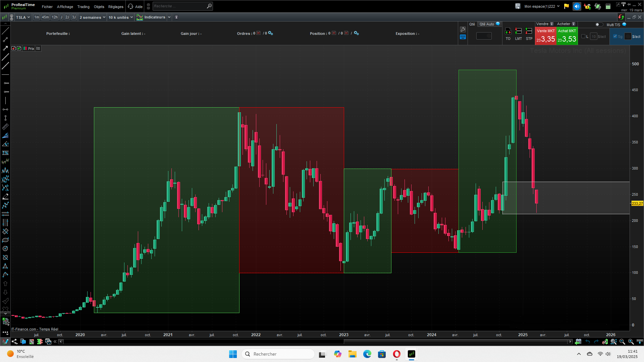Open the Trading menu
The image size is (644, 362).
tap(83, 7)
